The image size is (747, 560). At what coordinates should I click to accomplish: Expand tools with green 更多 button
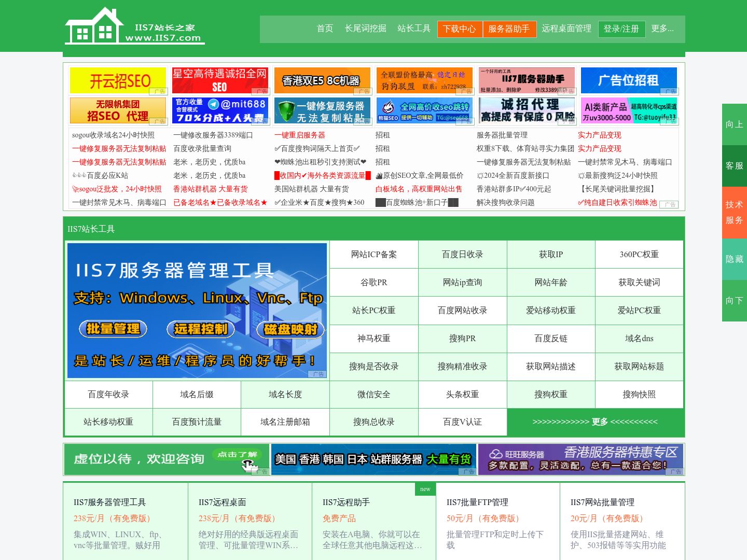[x=595, y=422]
